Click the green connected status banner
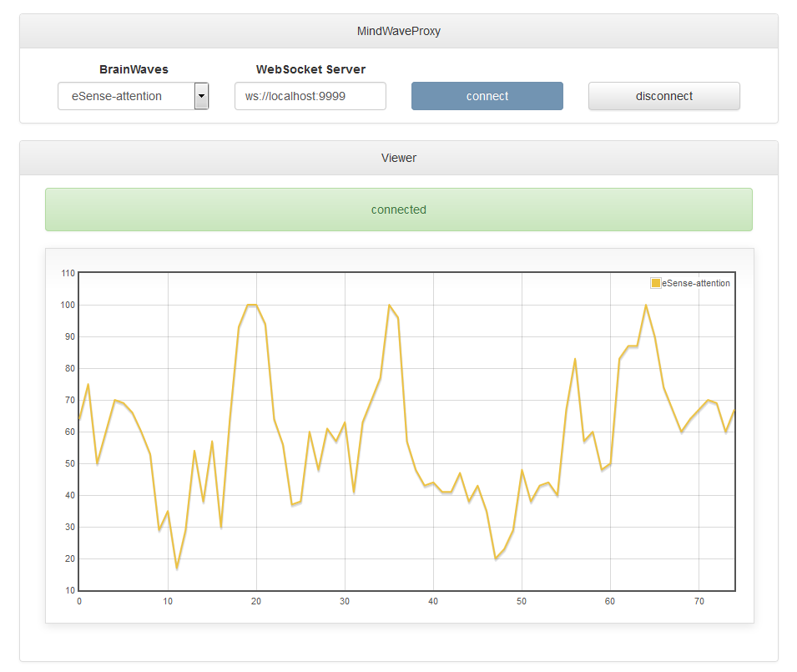Screen dimensions: 797x672 pos(399,210)
